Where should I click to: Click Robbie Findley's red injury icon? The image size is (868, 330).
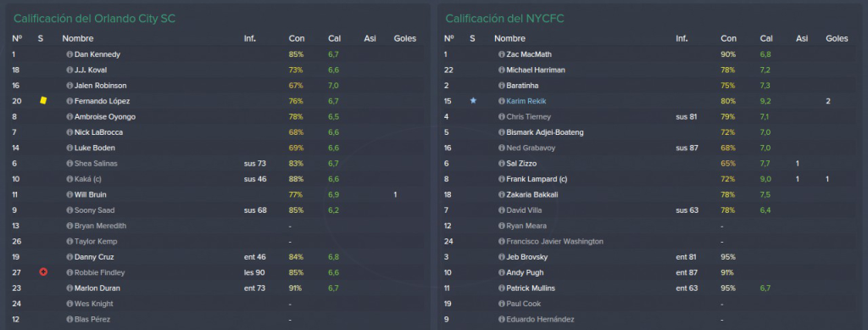pyautogui.click(x=43, y=272)
